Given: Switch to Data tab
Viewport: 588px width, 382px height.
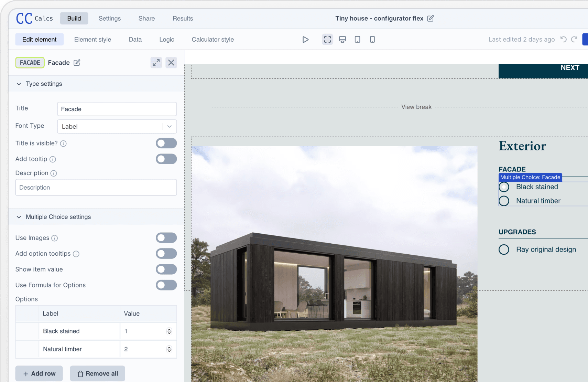Looking at the screenshot, I should click(x=135, y=40).
